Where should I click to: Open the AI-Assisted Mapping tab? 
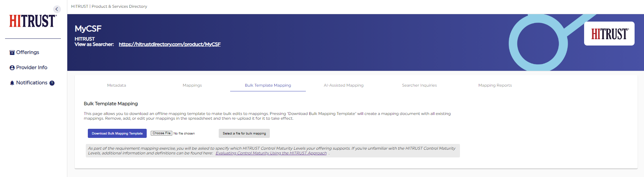tap(344, 85)
